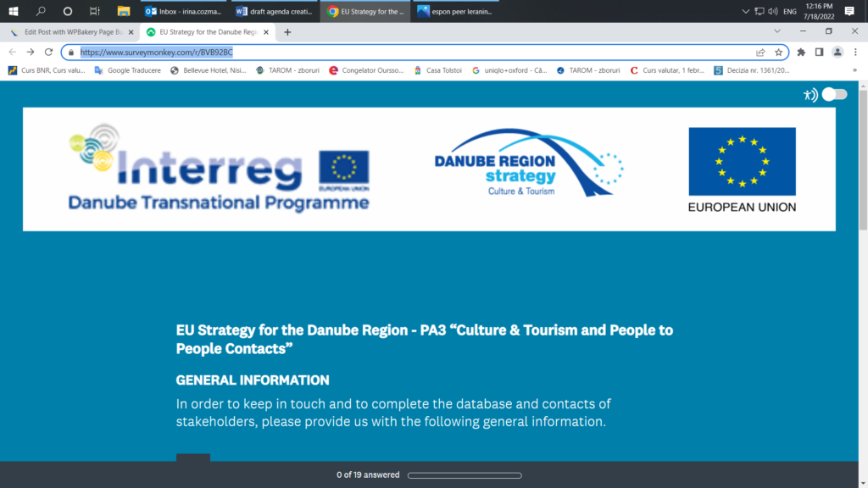Bookmark this page with the star icon

778,52
